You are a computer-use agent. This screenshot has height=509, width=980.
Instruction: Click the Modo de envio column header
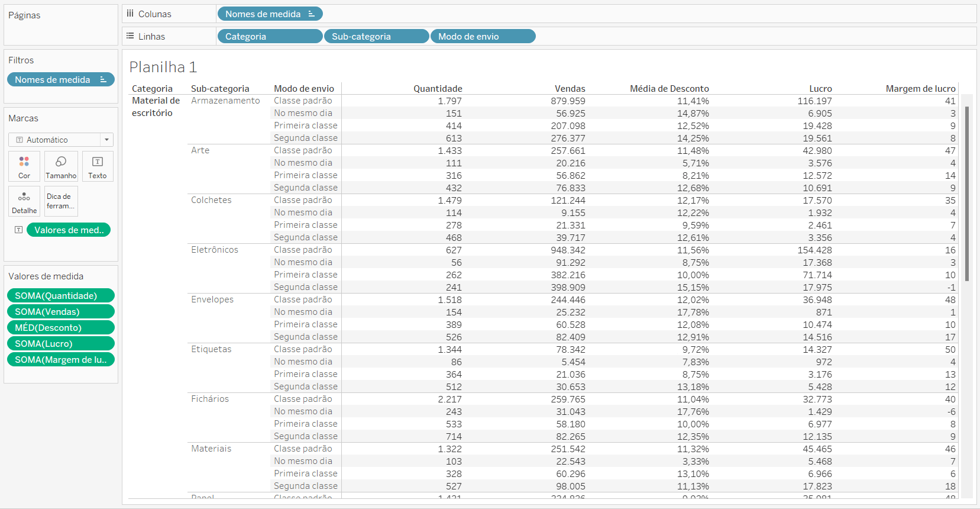(304, 89)
